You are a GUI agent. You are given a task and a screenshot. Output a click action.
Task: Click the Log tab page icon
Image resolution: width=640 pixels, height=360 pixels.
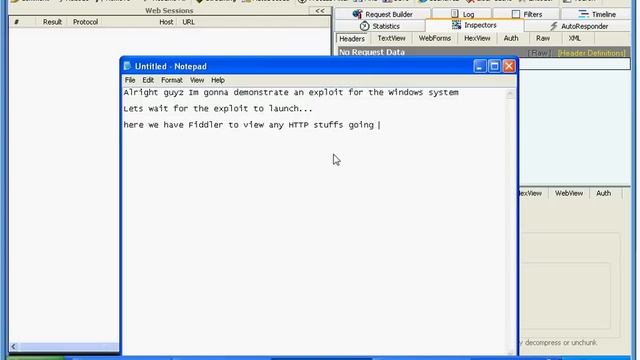click(x=455, y=14)
